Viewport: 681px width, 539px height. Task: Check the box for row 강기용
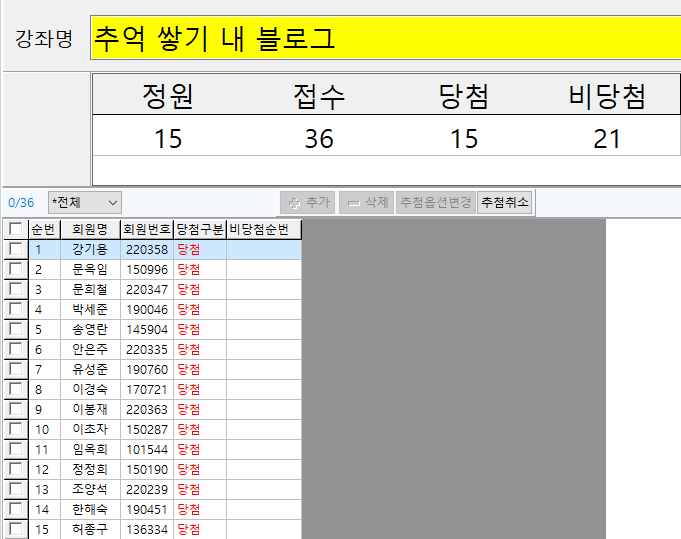[x=16, y=249]
